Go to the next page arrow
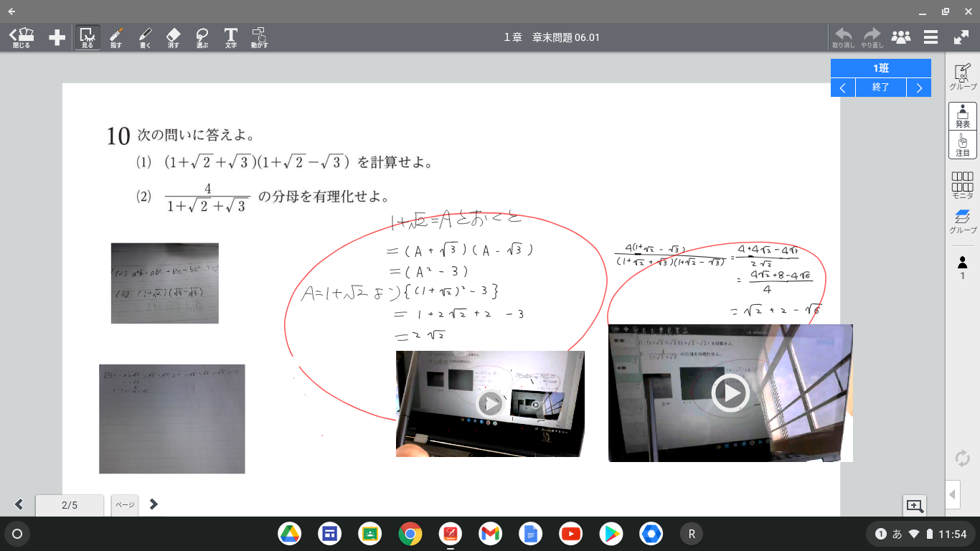This screenshot has height=551, width=980. click(154, 504)
